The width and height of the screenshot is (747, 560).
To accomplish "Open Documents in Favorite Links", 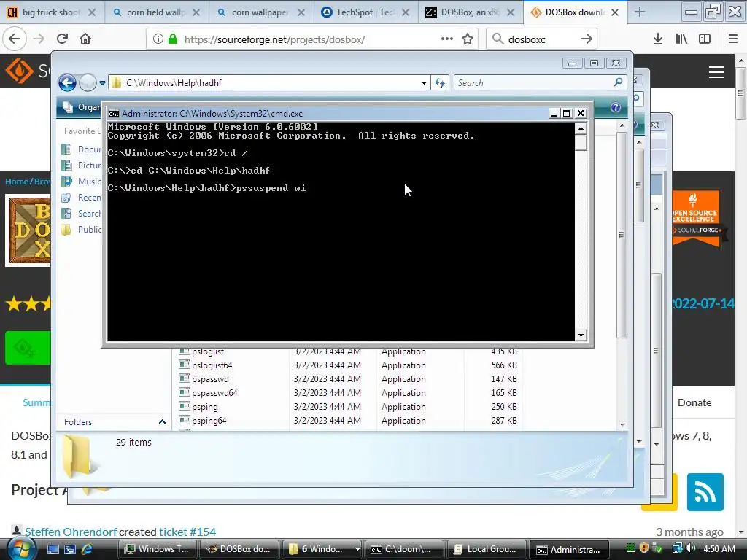I will point(82,149).
